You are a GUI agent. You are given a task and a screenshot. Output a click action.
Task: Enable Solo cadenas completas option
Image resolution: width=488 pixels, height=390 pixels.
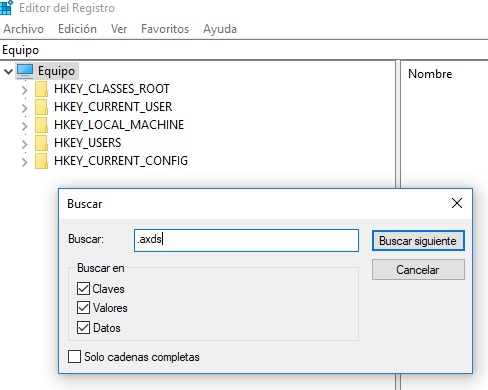[74, 356]
